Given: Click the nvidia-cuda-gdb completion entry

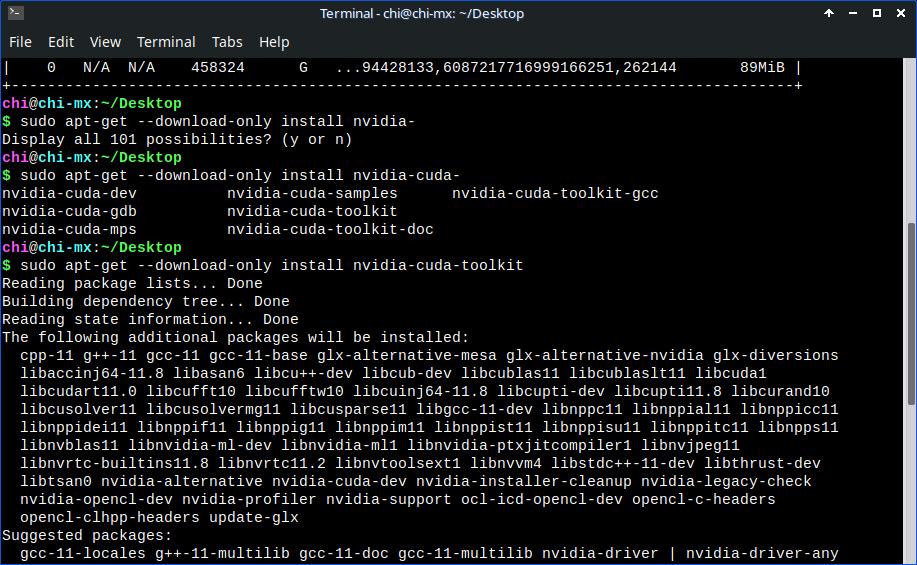Looking at the screenshot, I should [x=70, y=211].
